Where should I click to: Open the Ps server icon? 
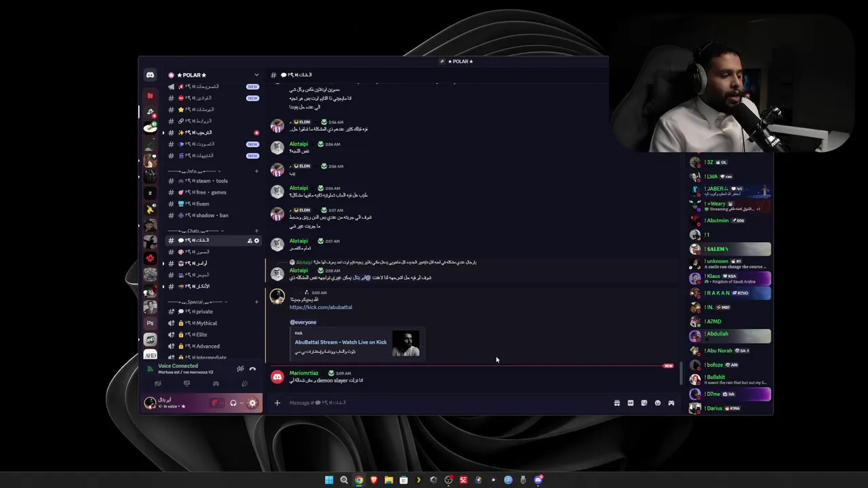point(150,323)
